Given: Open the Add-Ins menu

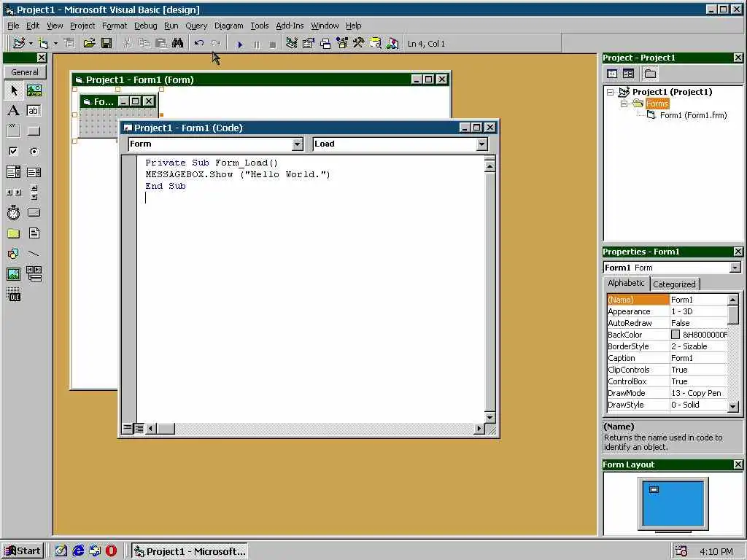Looking at the screenshot, I should click(x=290, y=26).
